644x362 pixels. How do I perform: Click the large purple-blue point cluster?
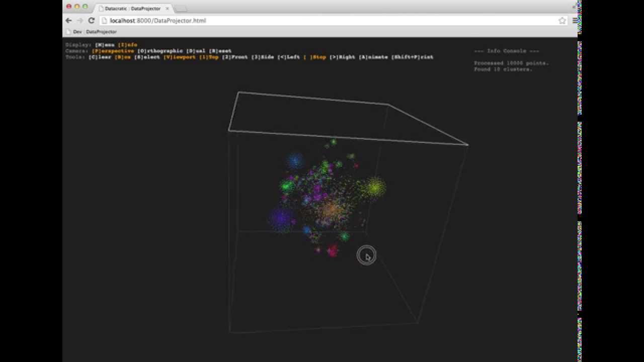(x=281, y=219)
